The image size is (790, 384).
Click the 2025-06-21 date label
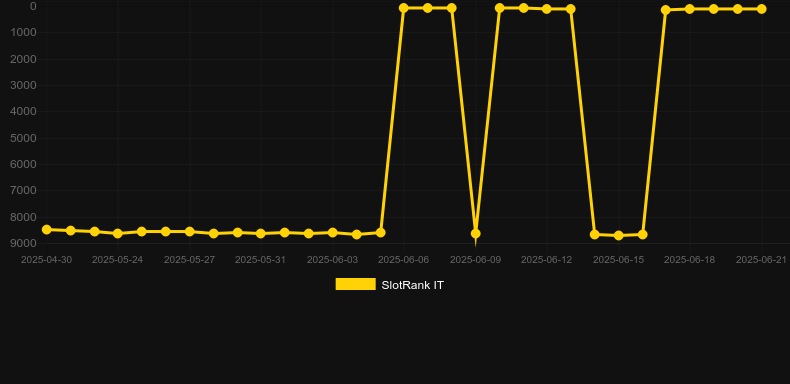tap(761, 260)
